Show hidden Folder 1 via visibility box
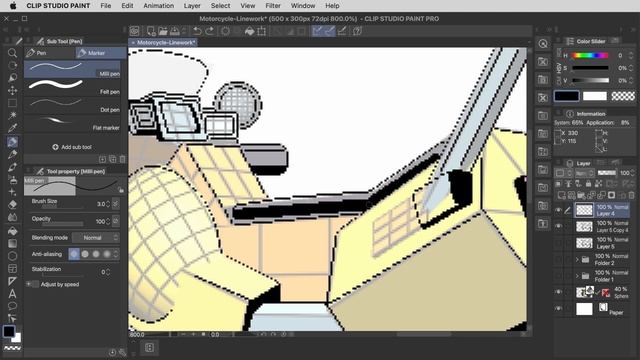This screenshot has height=360, width=640. [558, 276]
